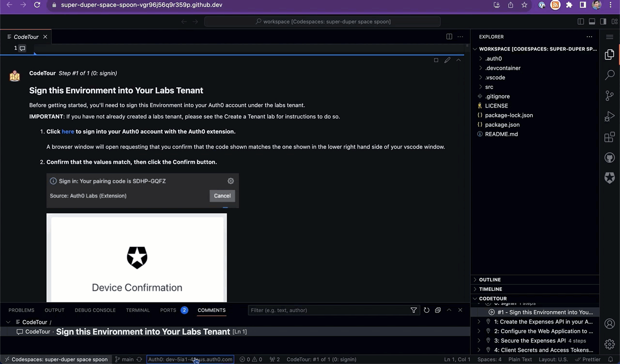Click the main branch status item

pyautogui.click(x=124, y=360)
